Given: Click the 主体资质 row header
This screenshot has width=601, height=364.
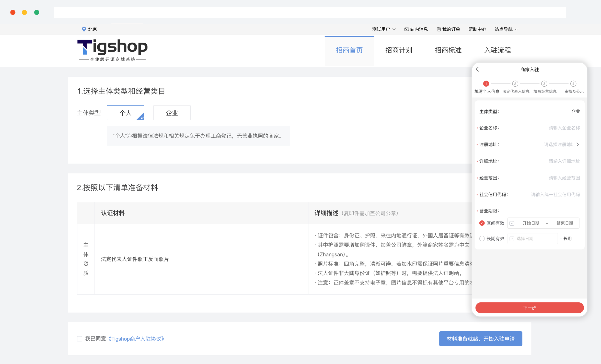Looking at the screenshot, I should [86, 259].
